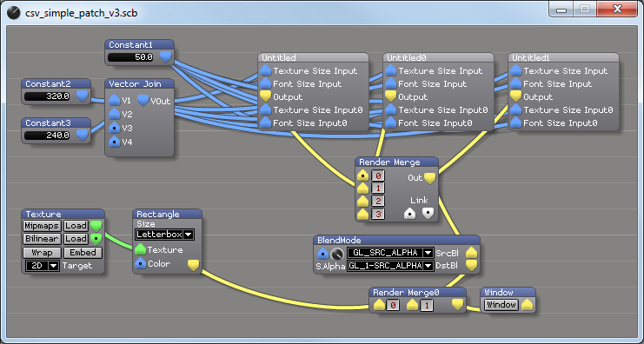Open the 2D Target dropdown in Texture
Image resolution: width=644 pixels, height=344 pixels.
(x=43, y=266)
